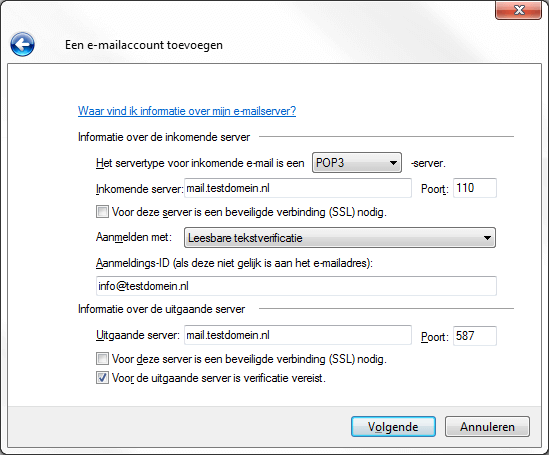Viewport: 549px width, 455px height.
Task: Go back using the blue arrow icon
Action: click(22, 44)
